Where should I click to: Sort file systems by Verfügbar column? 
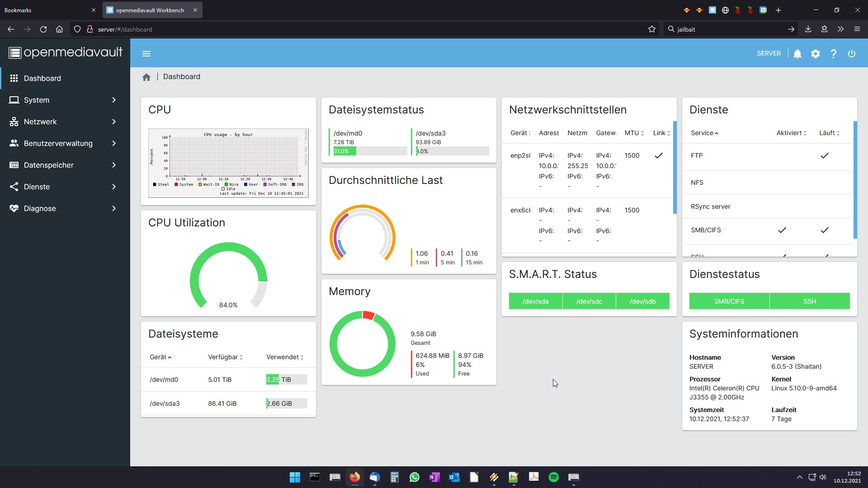point(225,357)
